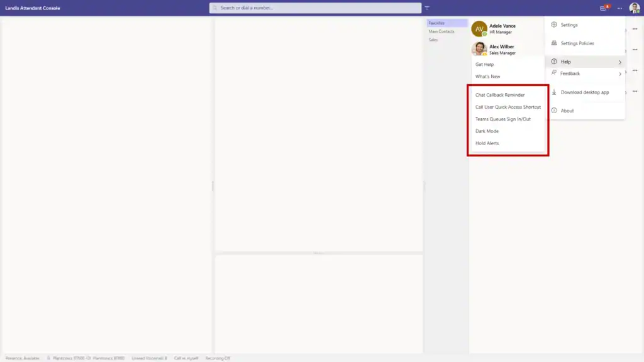644x362 pixels.
Task: Click the search or dial a number field
Action: pos(314,8)
